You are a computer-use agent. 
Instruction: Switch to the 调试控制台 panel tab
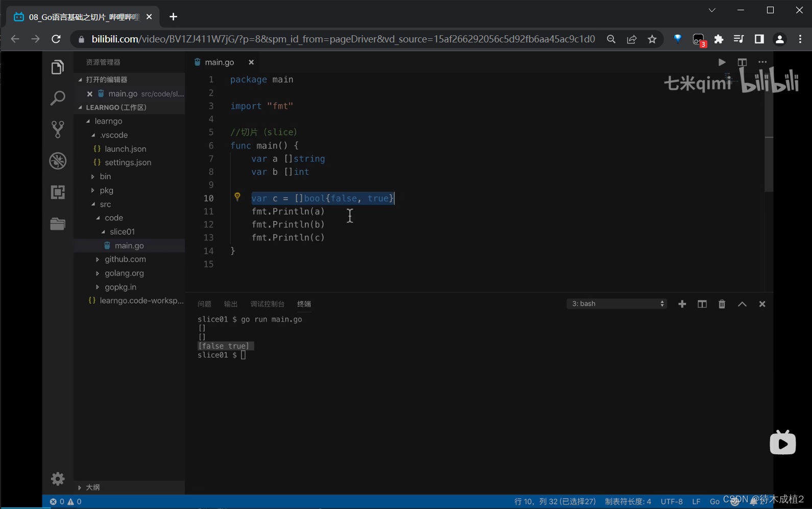pyautogui.click(x=267, y=304)
